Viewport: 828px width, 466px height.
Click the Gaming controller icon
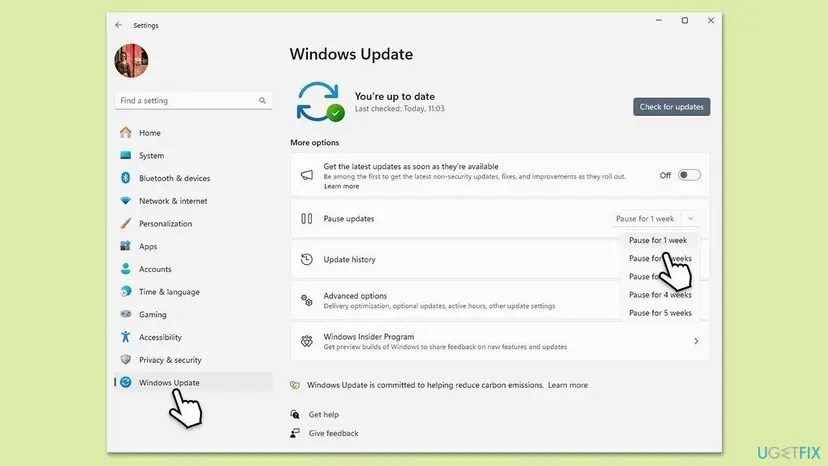click(125, 314)
